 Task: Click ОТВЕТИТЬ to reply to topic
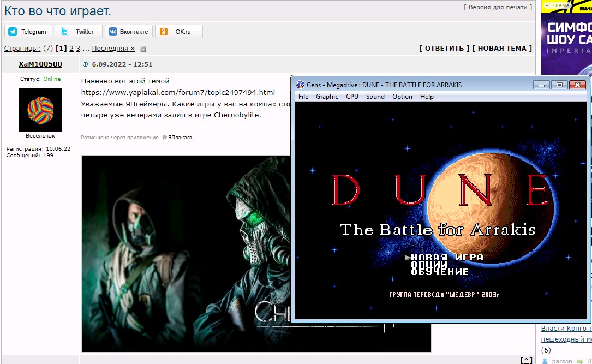[444, 49]
